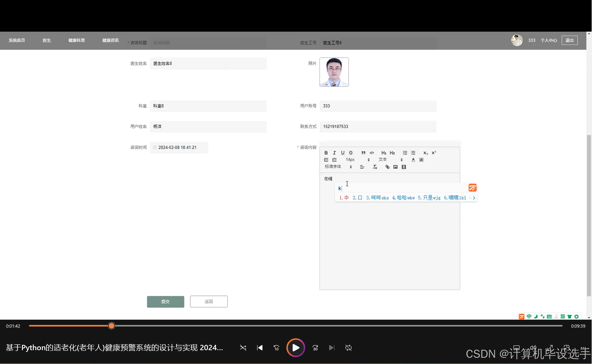Screen dimensions: 592x364
Task: Click the doctor photo thumbnail
Action: point(334,72)
